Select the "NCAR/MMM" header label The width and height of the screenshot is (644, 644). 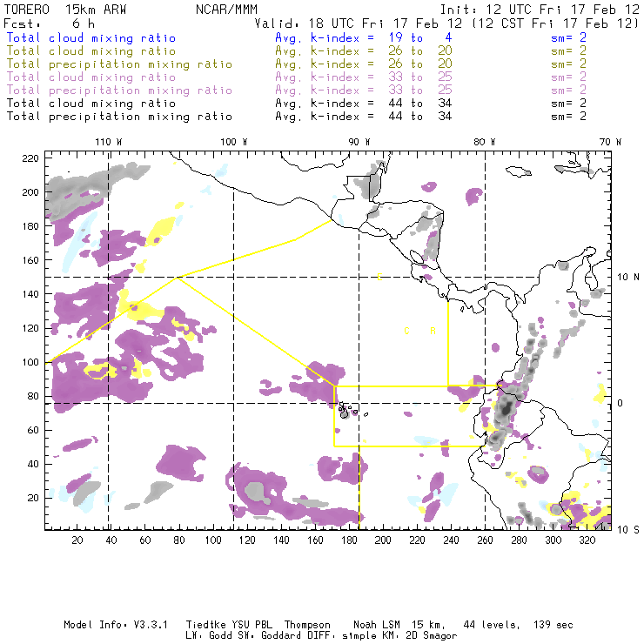coord(227,10)
